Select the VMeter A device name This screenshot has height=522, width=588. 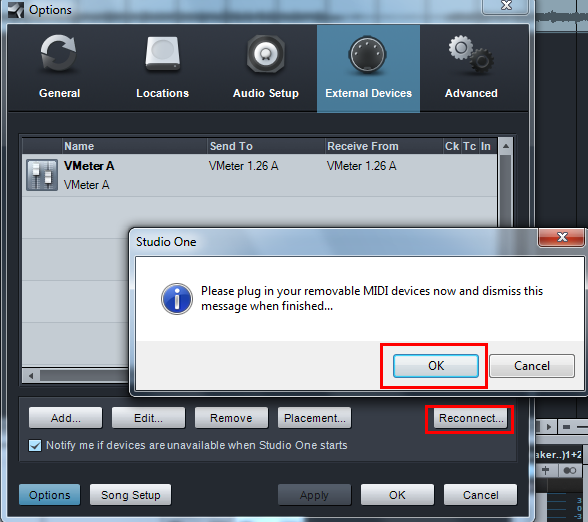pyautogui.click(x=89, y=166)
